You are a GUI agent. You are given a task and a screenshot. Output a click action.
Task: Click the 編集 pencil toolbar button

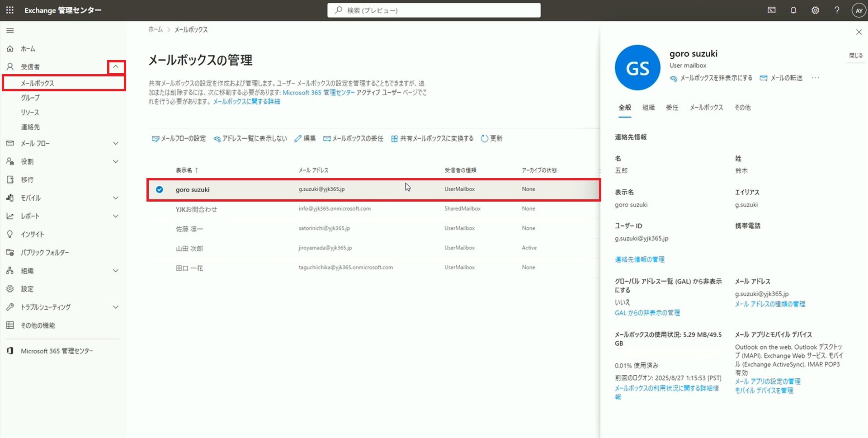[305, 138]
